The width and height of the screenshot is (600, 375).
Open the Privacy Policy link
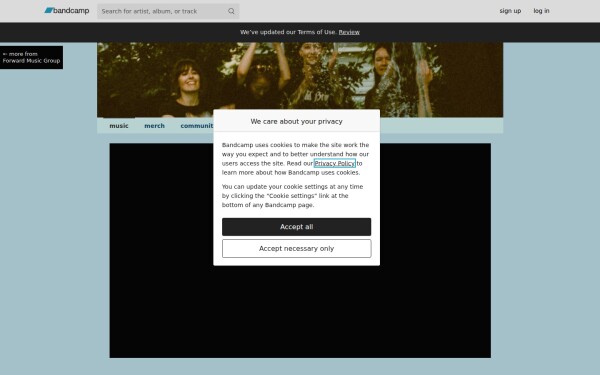pyautogui.click(x=334, y=163)
